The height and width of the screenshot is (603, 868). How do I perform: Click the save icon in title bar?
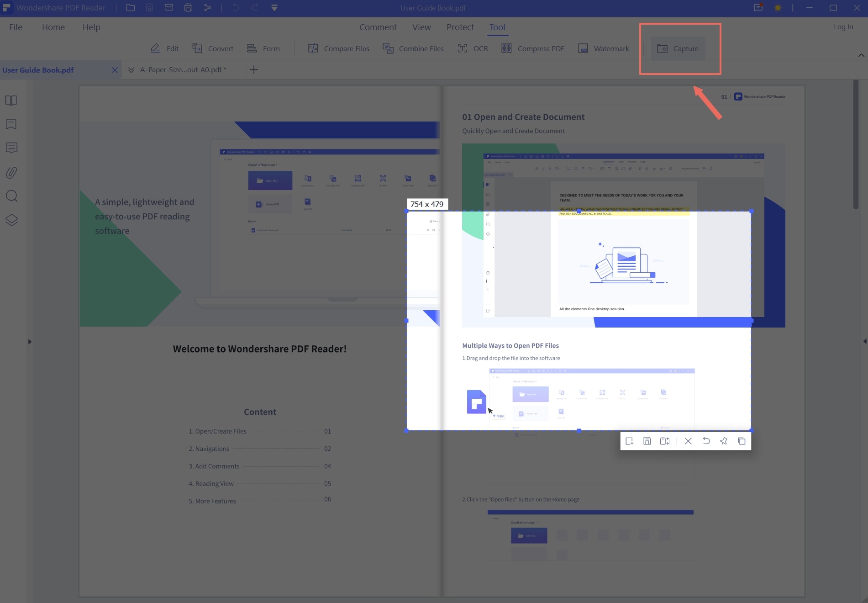tap(150, 8)
